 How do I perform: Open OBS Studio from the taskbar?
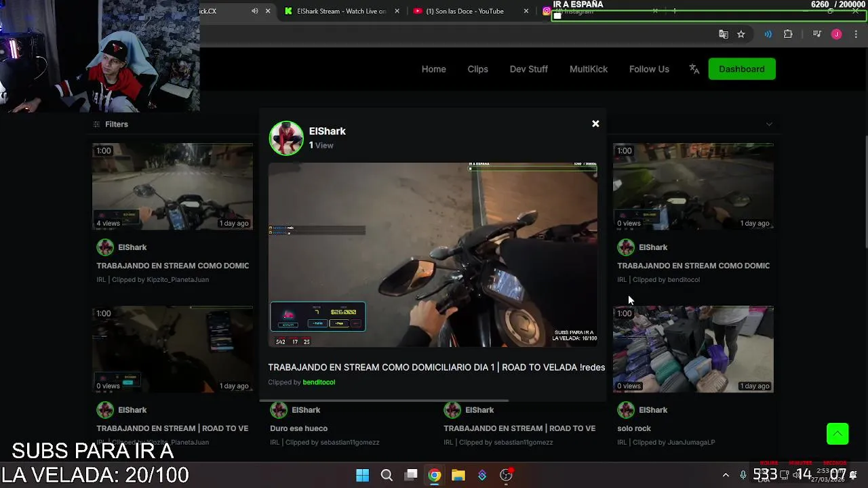(506, 475)
